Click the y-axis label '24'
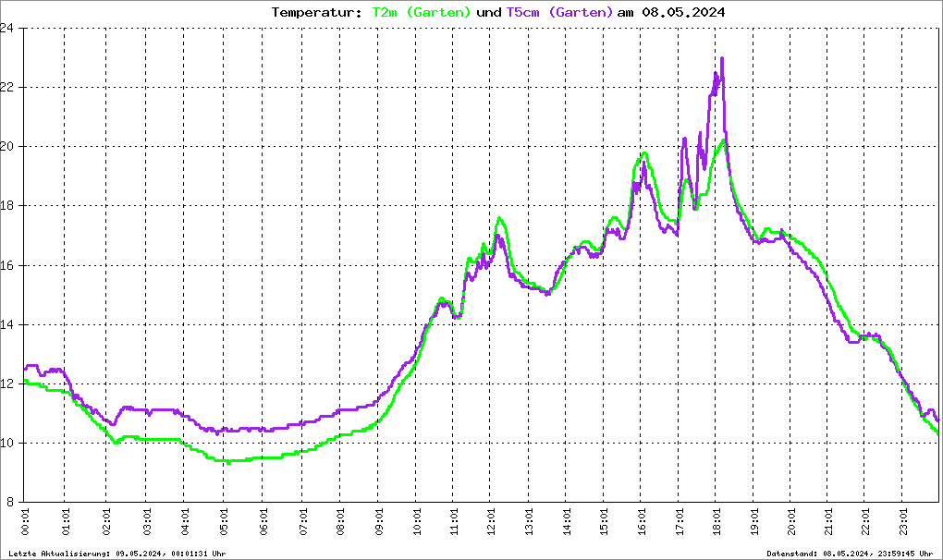 click(x=6, y=28)
